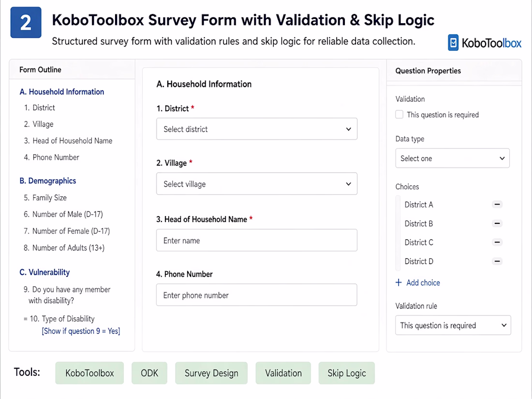
Task: Click the Form Outline panel header
Action: (x=40, y=70)
